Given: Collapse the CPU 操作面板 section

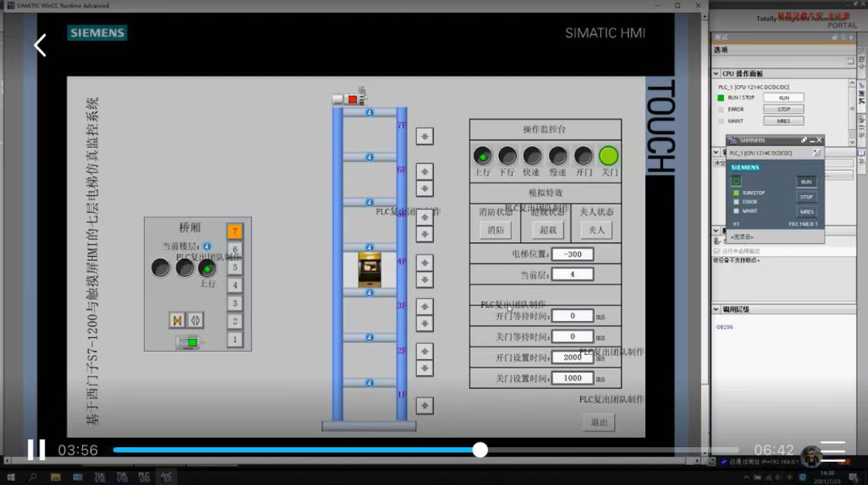Looking at the screenshot, I should coord(716,74).
